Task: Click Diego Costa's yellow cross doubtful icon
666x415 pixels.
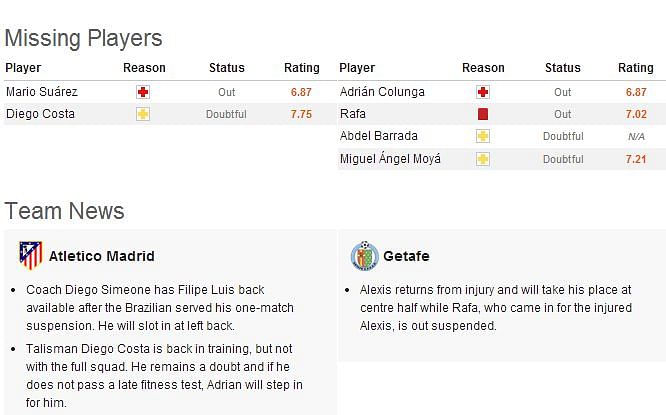Action: tap(143, 114)
